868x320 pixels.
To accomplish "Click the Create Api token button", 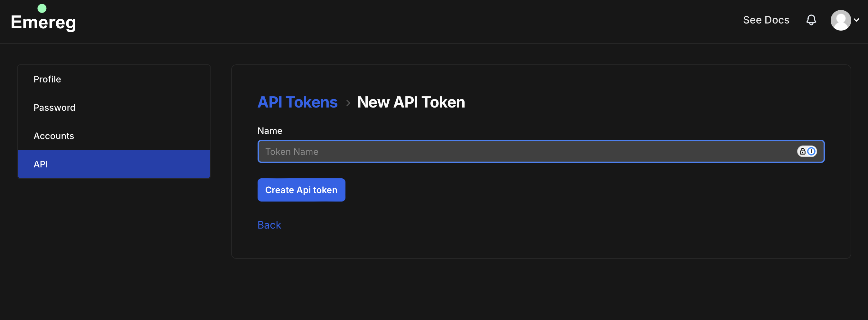I will 301,190.
